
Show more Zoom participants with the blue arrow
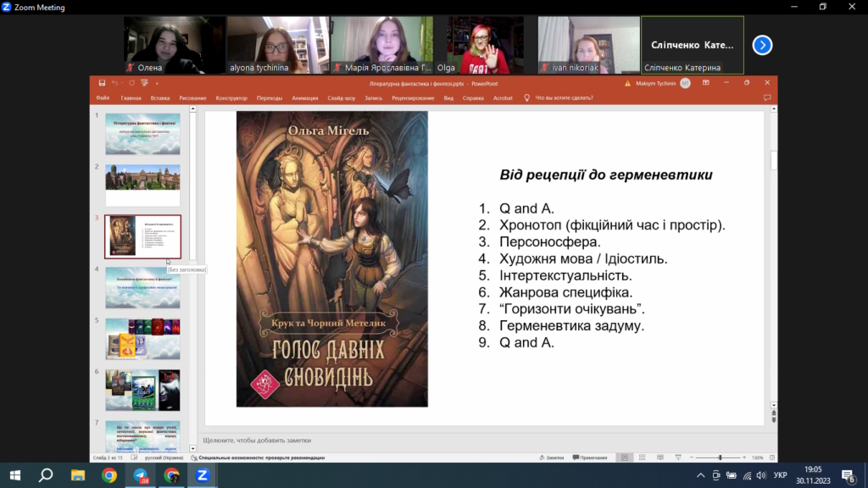tap(762, 46)
